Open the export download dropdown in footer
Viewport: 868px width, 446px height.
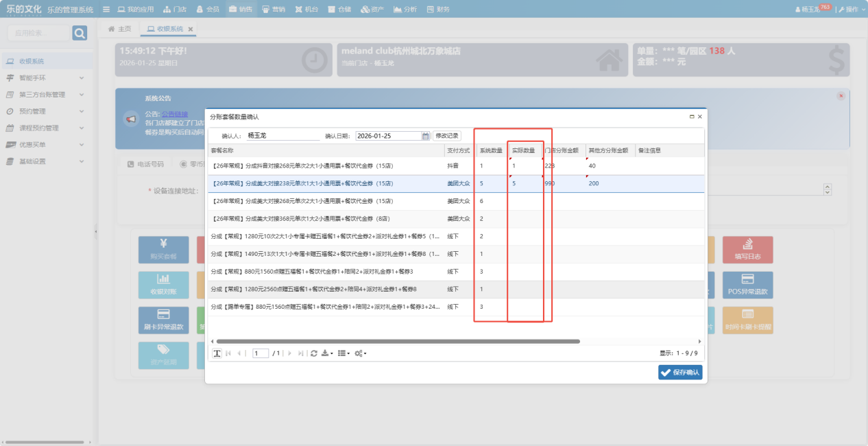[328, 353]
